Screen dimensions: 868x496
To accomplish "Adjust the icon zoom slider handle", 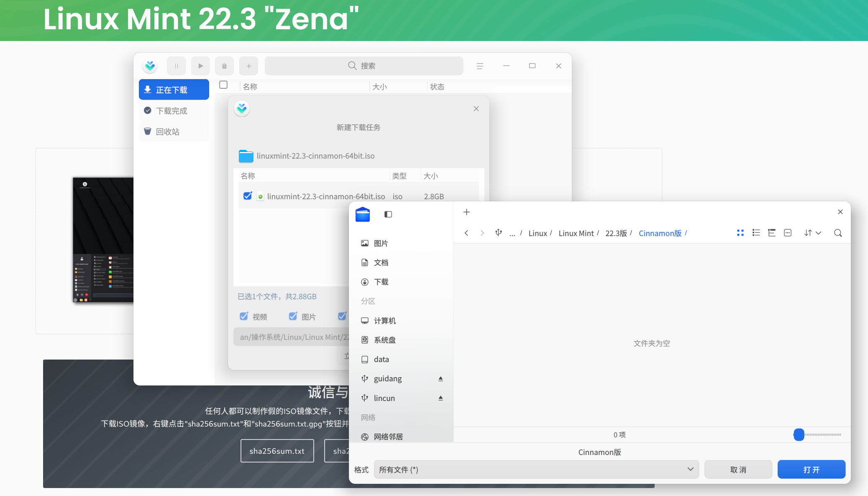I will point(799,434).
